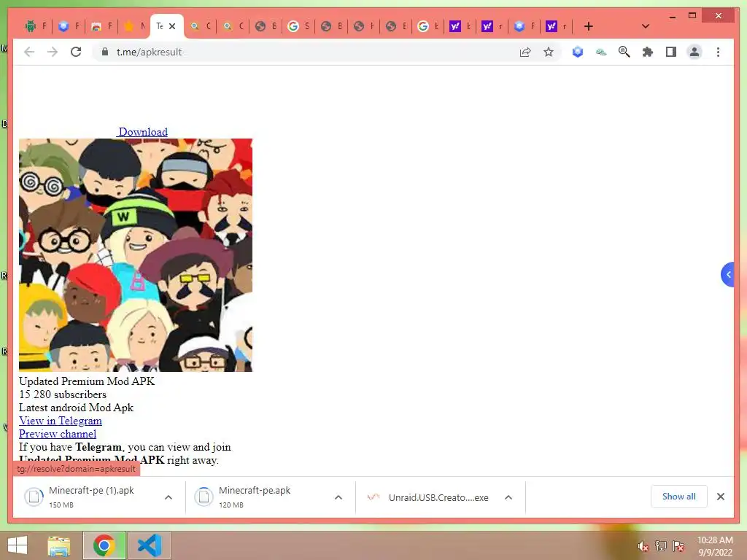Image resolution: width=747 pixels, height=560 pixels.
Task: Open the magnifier extension icon
Action: click(624, 52)
